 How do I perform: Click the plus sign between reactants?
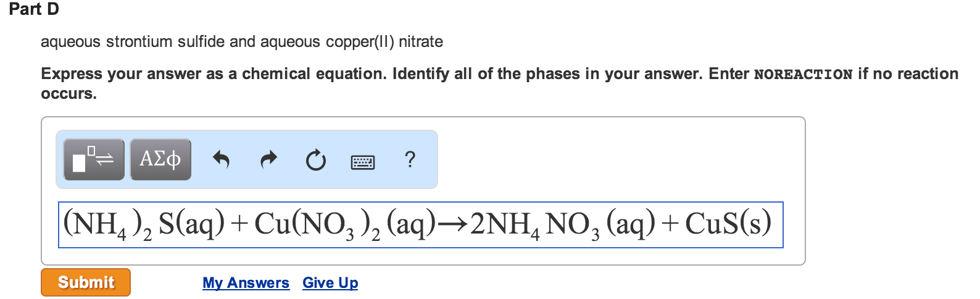(x=239, y=224)
